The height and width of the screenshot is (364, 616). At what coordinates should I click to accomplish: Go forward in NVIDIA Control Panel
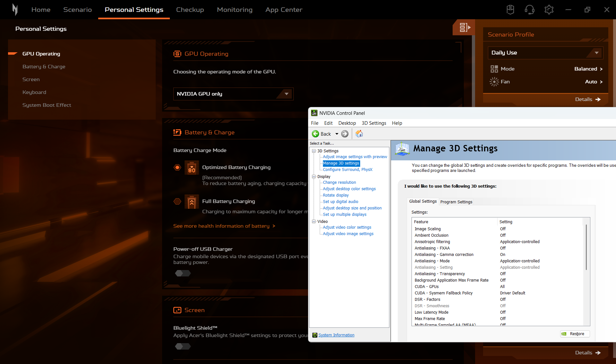(x=345, y=134)
